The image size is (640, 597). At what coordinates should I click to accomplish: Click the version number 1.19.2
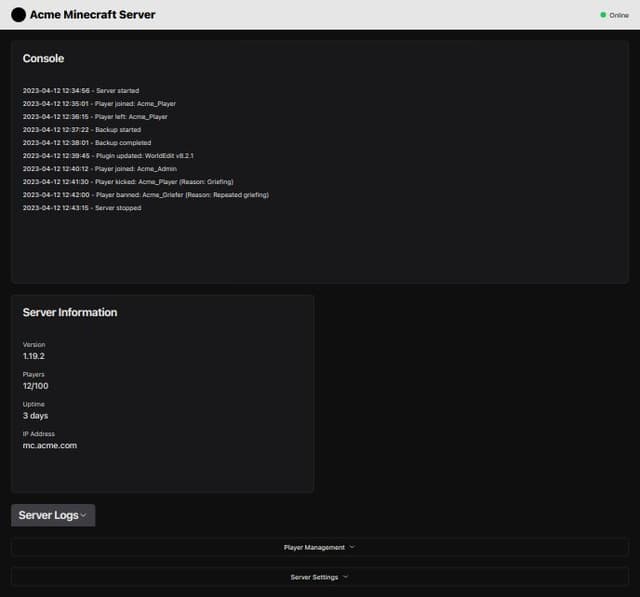(x=34, y=355)
